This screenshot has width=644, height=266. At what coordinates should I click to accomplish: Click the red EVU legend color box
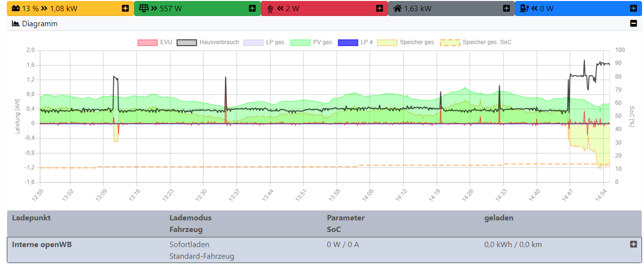pos(148,42)
